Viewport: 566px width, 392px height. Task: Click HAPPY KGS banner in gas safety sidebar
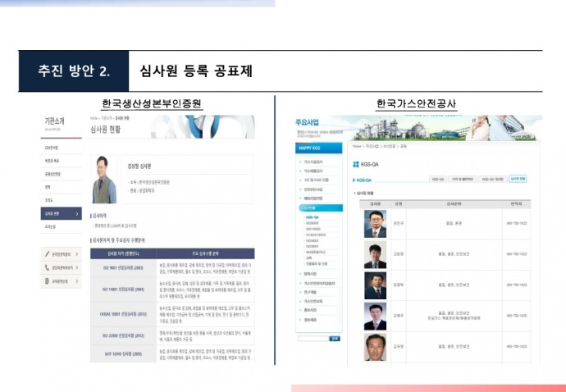click(x=319, y=148)
